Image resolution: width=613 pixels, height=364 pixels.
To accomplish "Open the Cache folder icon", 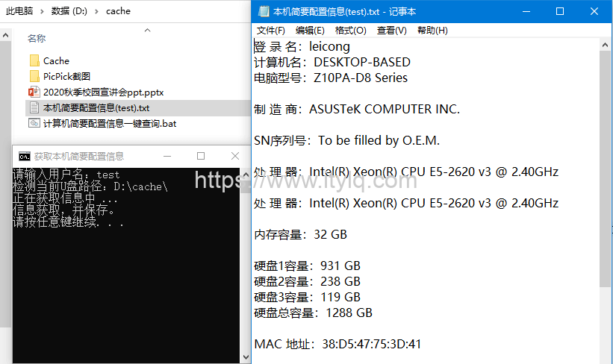I will click(34, 60).
